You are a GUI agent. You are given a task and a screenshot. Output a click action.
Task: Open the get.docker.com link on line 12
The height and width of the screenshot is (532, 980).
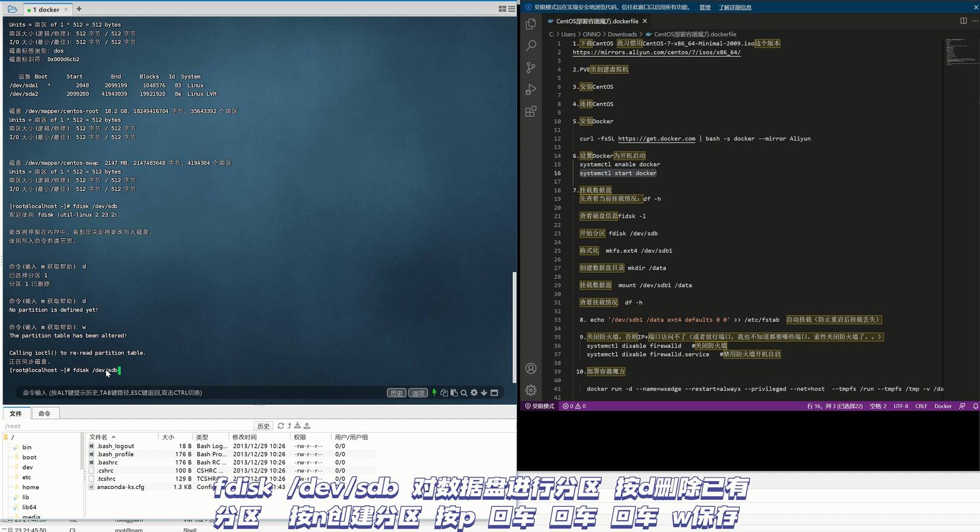pyautogui.click(x=657, y=139)
